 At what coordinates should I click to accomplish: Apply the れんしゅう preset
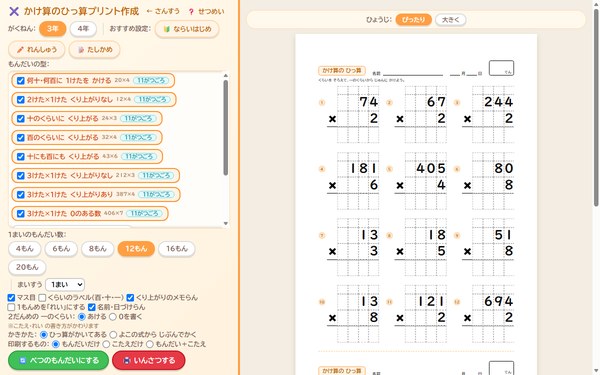tap(37, 49)
